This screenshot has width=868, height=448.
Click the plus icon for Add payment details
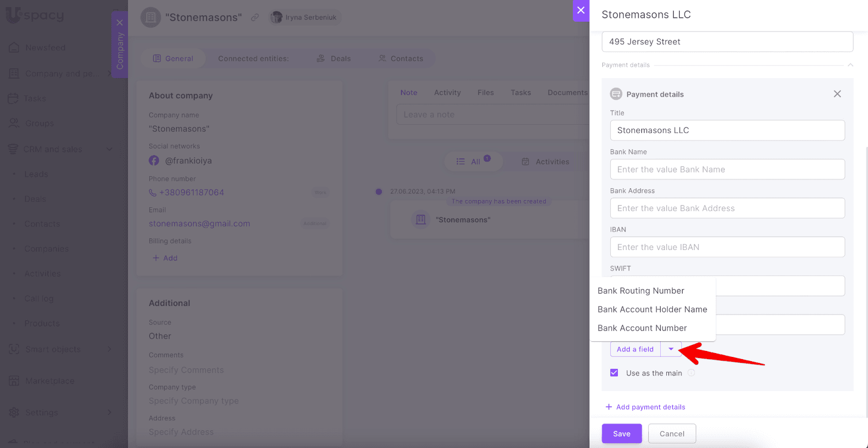coord(609,407)
